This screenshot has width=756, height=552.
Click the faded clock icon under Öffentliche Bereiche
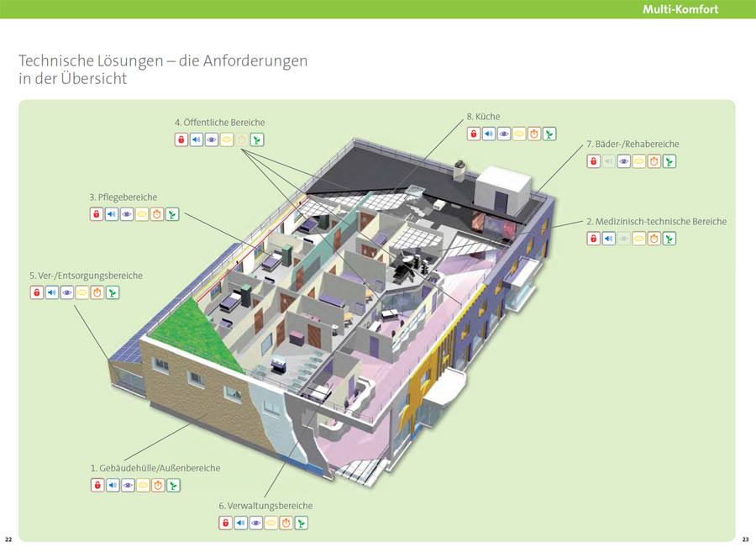[x=242, y=139]
